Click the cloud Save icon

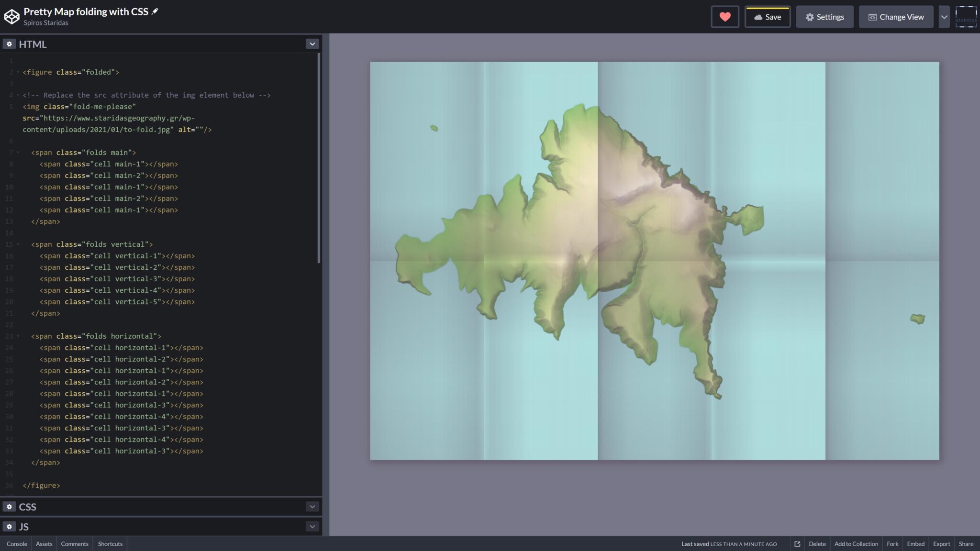point(758,17)
